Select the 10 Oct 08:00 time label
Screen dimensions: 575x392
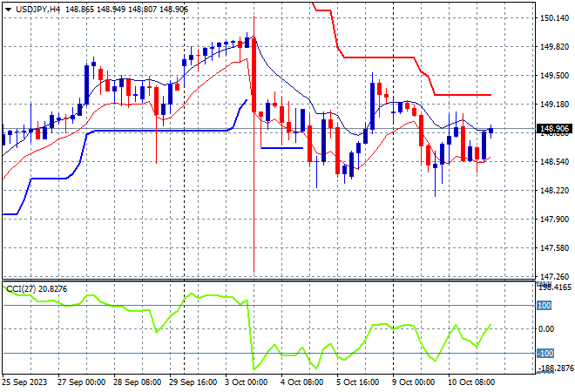pyautogui.click(x=471, y=382)
